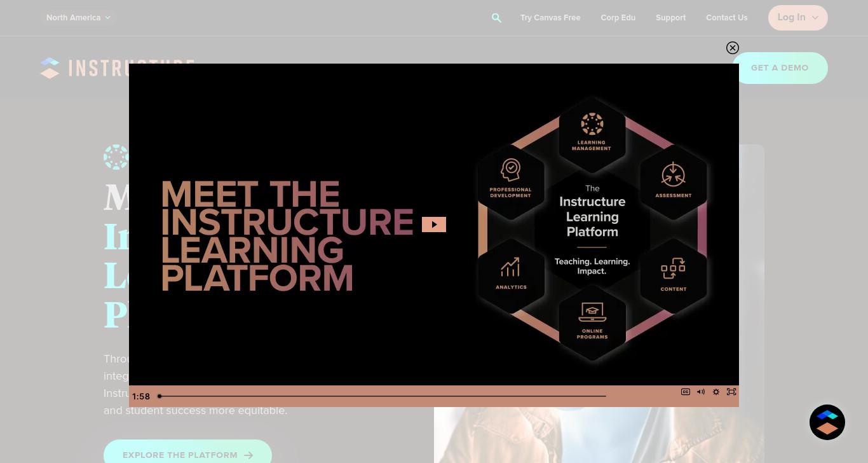Go to Corp Edu page
The image size is (868, 463).
618,18
